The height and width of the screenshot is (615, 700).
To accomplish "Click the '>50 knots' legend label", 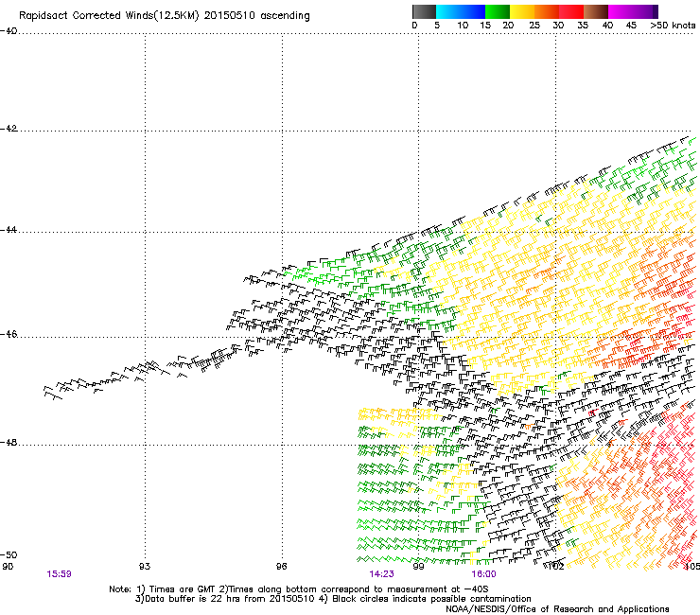I will pos(673,26).
